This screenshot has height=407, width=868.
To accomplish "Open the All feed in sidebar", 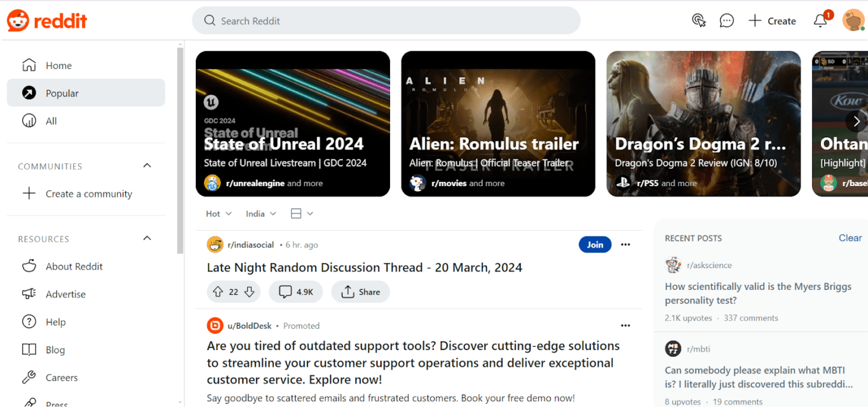I will (86, 121).
